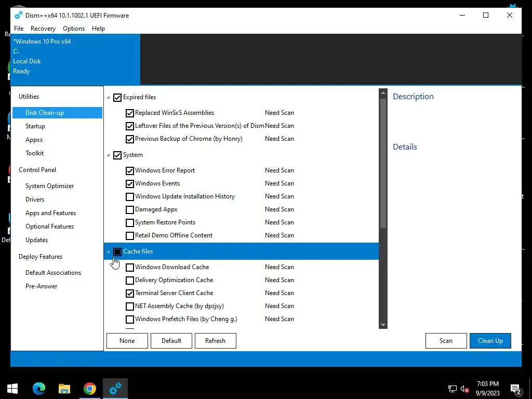Open the Options menu

click(74, 29)
